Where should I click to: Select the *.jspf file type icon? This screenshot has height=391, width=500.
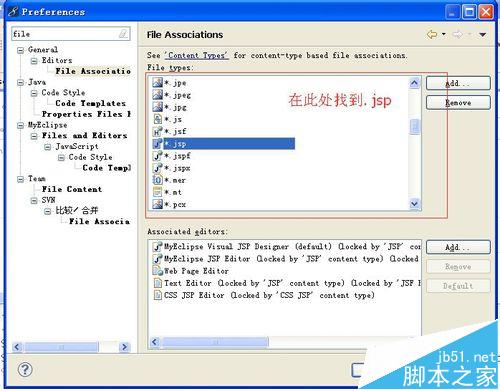157,156
